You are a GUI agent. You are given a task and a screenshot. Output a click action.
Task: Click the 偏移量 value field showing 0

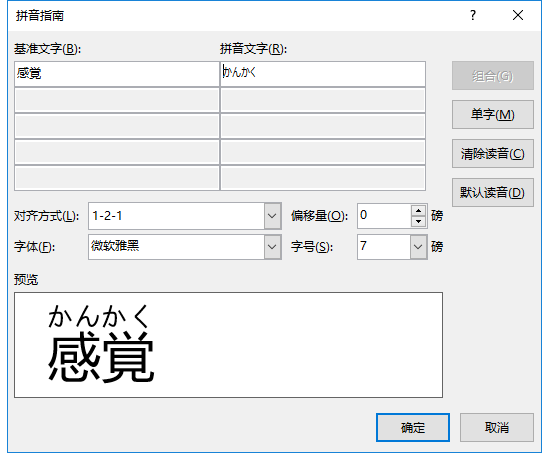pyautogui.click(x=384, y=216)
